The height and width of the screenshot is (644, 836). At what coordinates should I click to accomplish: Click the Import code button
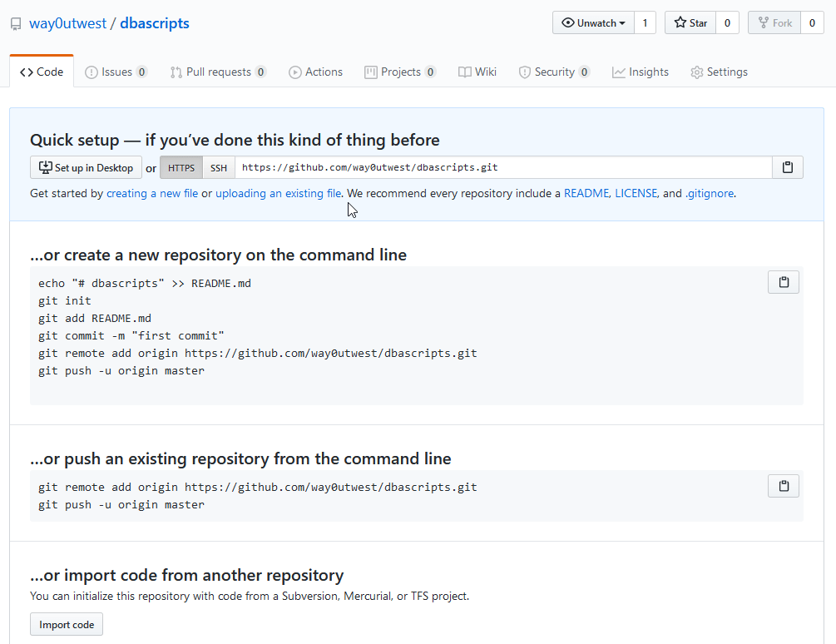pos(67,624)
